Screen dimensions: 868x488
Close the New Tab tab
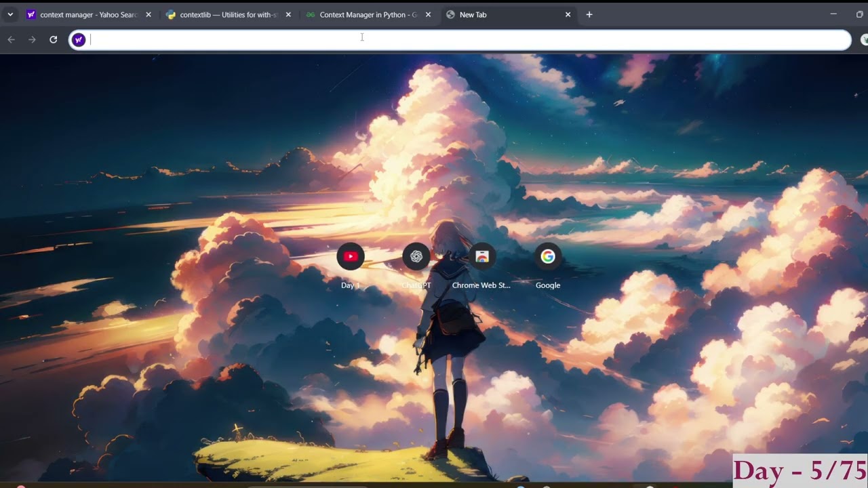pyautogui.click(x=568, y=14)
